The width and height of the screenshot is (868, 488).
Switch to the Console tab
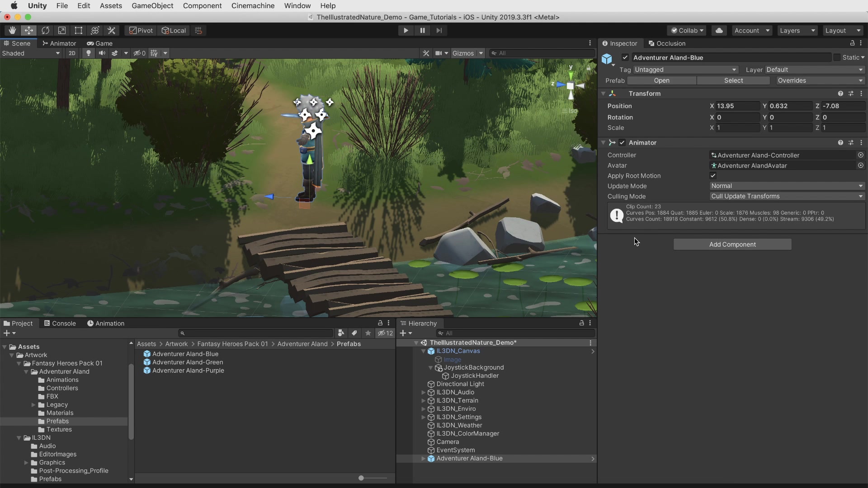point(60,324)
